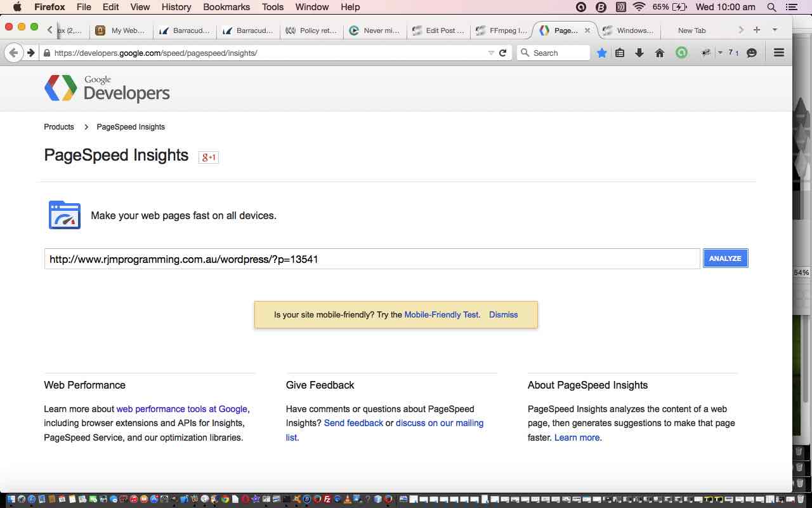
Task: Click the PageSpeed Insights breadcrumb text
Action: pos(131,127)
